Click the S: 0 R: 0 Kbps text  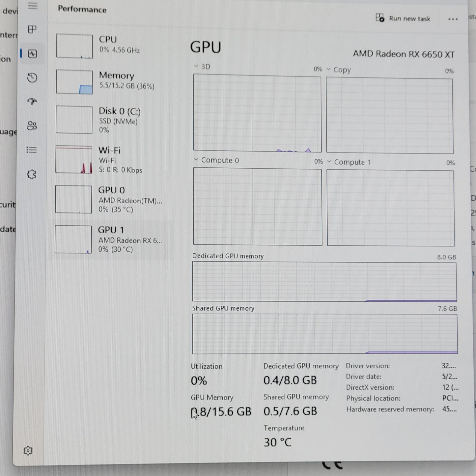click(121, 170)
